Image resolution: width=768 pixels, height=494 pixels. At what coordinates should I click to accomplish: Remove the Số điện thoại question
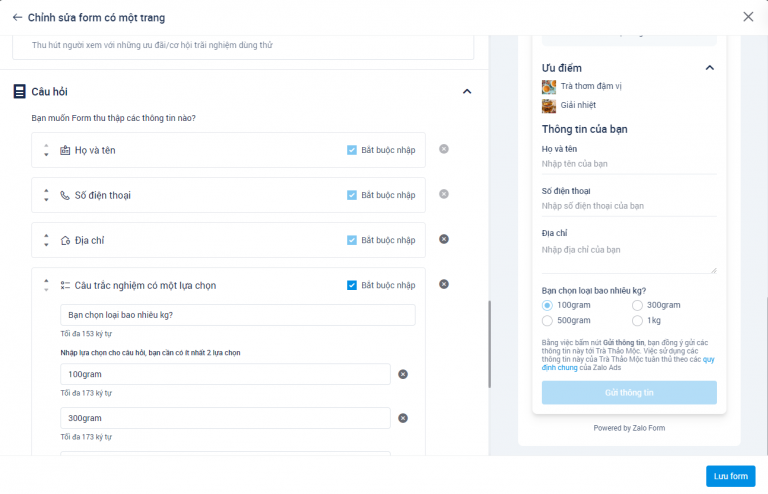(444, 194)
